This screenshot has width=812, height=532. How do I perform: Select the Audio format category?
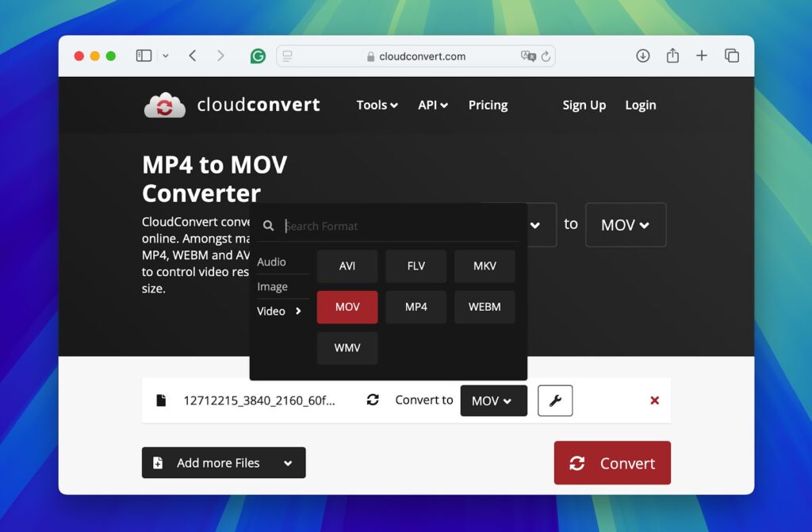click(x=271, y=262)
